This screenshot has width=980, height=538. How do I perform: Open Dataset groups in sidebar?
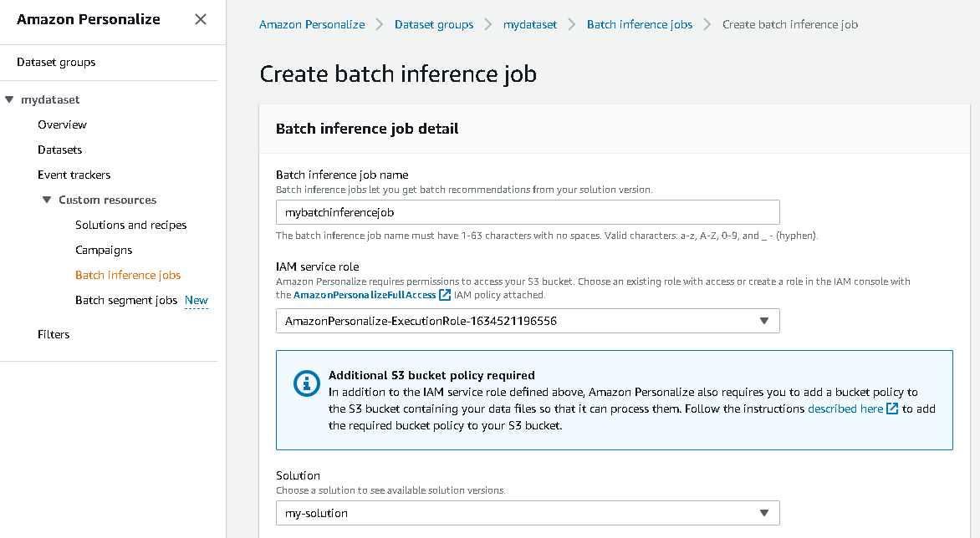click(56, 62)
